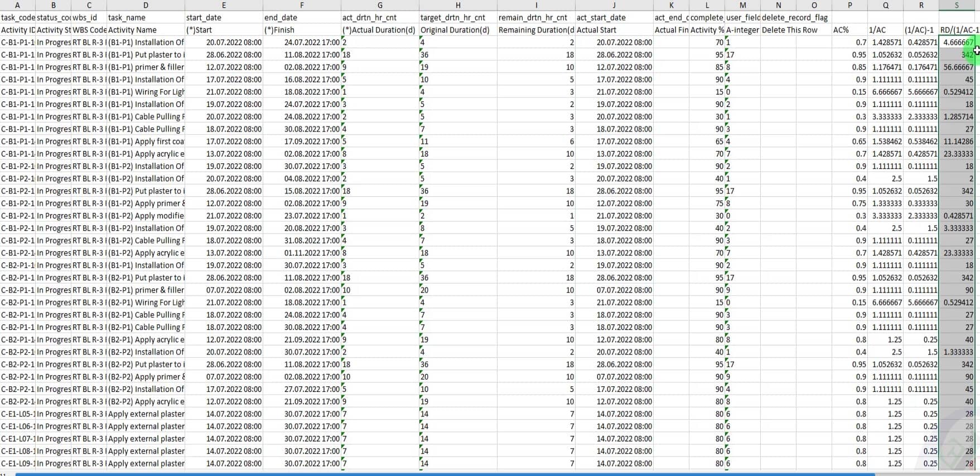Screen dimensions: 980x476
Task: Click '(B1-P1) primer & filler' cell
Action: coord(146,67)
